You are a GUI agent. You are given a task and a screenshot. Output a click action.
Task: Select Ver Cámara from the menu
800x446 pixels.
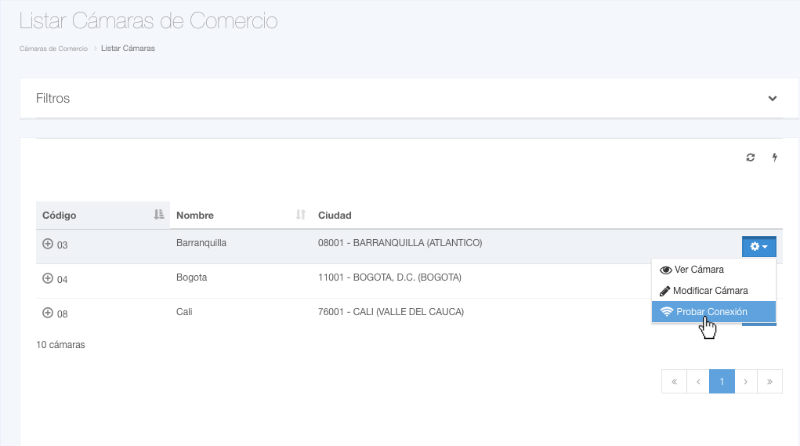pos(699,270)
